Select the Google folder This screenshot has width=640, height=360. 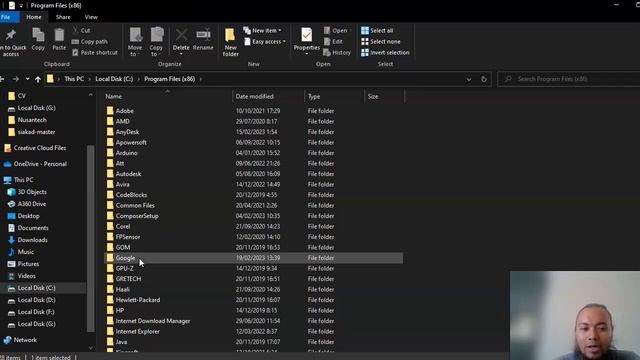[x=254, y=258]
